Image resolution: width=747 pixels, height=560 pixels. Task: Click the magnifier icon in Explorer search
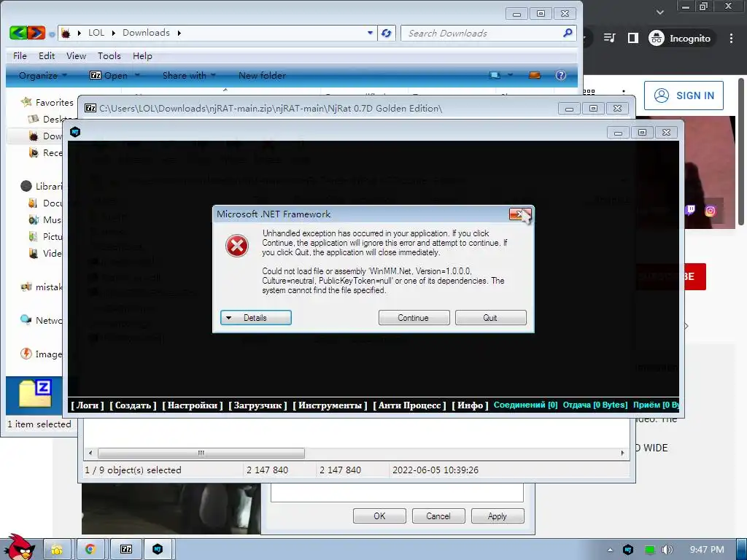click(x=568, y=33)
